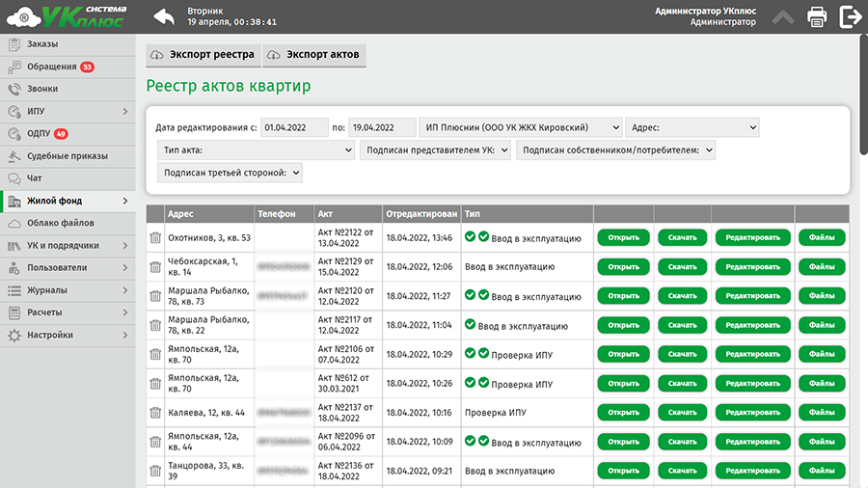Screen dimensions: 868x488
Task: Open Звонки in the sidebar
Action: click(68, 89)
